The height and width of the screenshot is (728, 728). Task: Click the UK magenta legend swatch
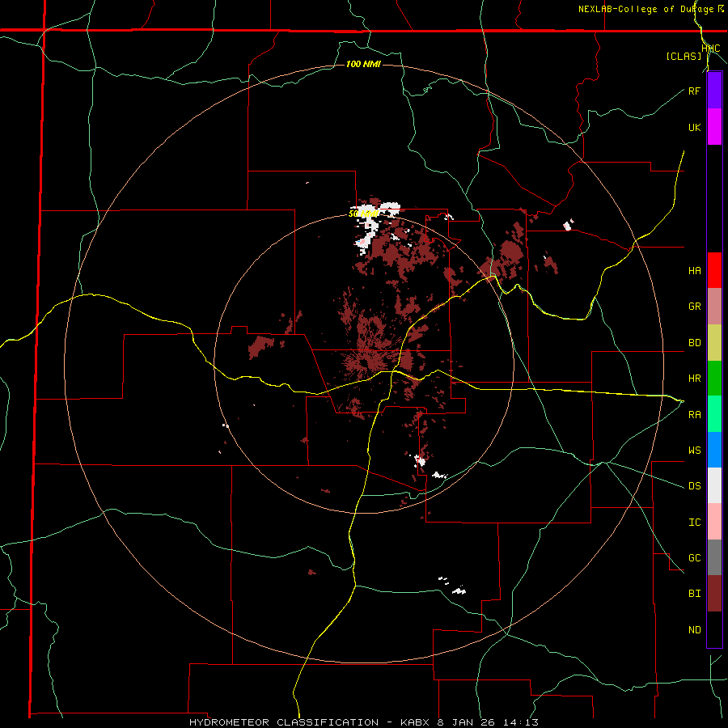click(714, 127)
